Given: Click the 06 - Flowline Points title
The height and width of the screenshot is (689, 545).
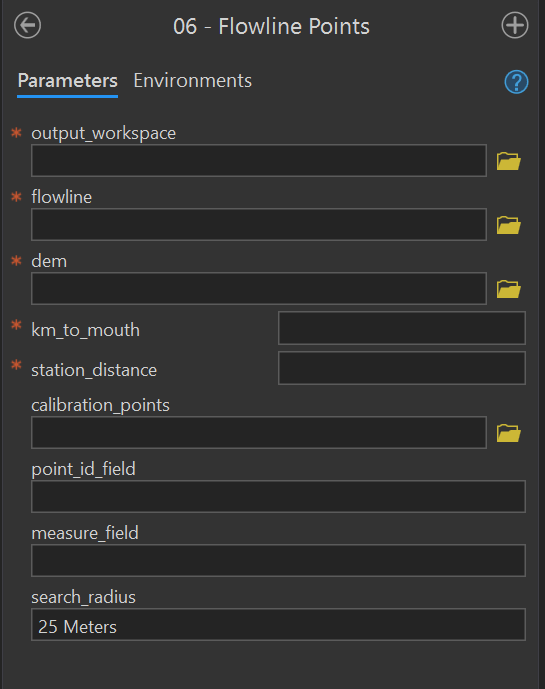Looking at the screenshot, I should 271,26.
